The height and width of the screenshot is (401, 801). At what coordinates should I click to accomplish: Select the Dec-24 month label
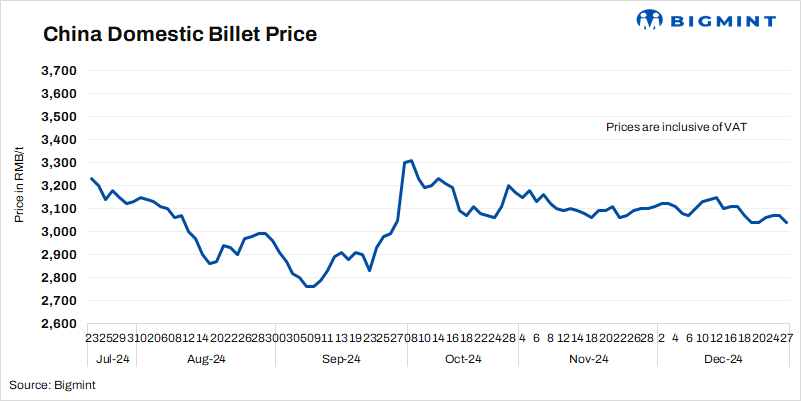point(720,358)
